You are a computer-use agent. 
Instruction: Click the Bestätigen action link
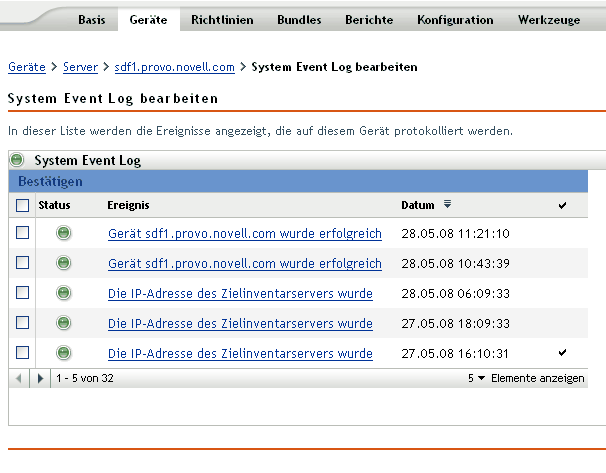tap(50, 182)
